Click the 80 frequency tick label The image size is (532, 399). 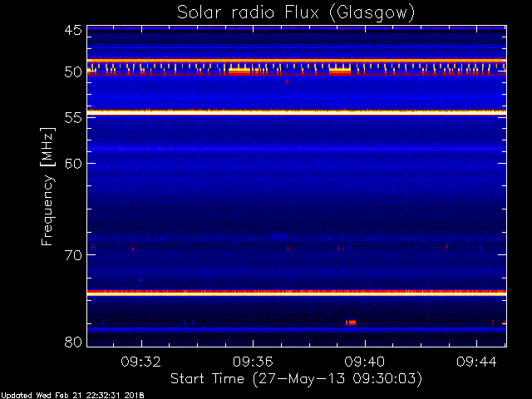pos(73,342)
